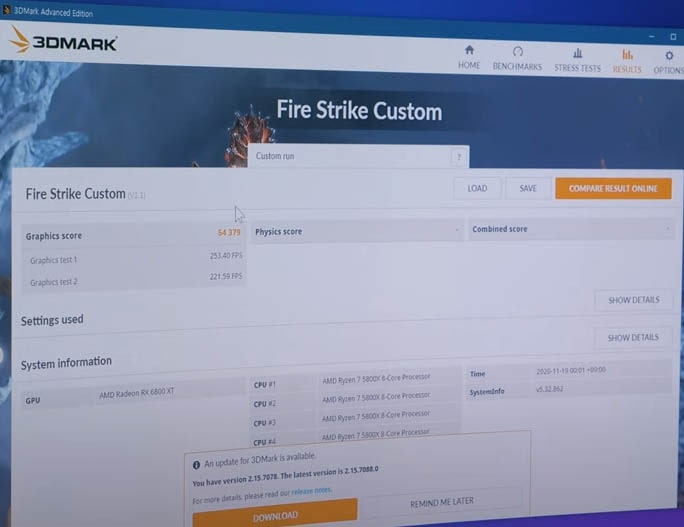This screenshot has height=527, width=684.
Task: Maximize the 3DMark window
Action: pos(673,37)
